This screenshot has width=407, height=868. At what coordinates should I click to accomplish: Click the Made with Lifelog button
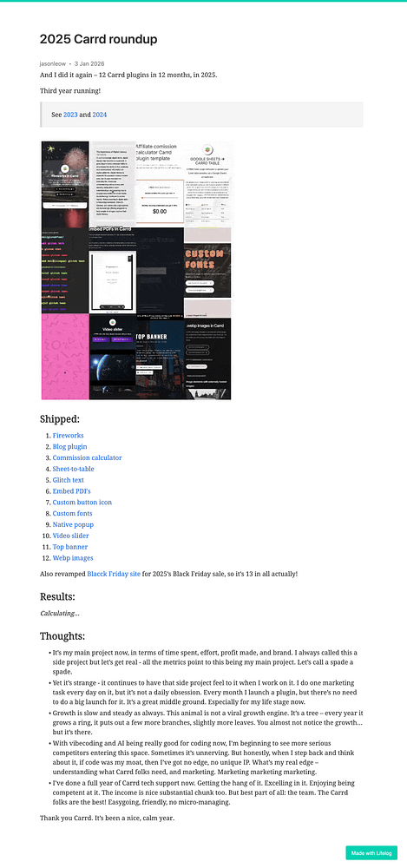coord(371,853)
